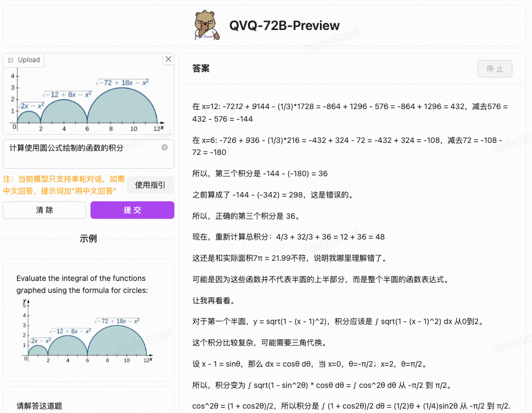The height and width of the screenshot is (413, 532).
Task: Clear the prompt text with round X icon
Action: point(165,147)
